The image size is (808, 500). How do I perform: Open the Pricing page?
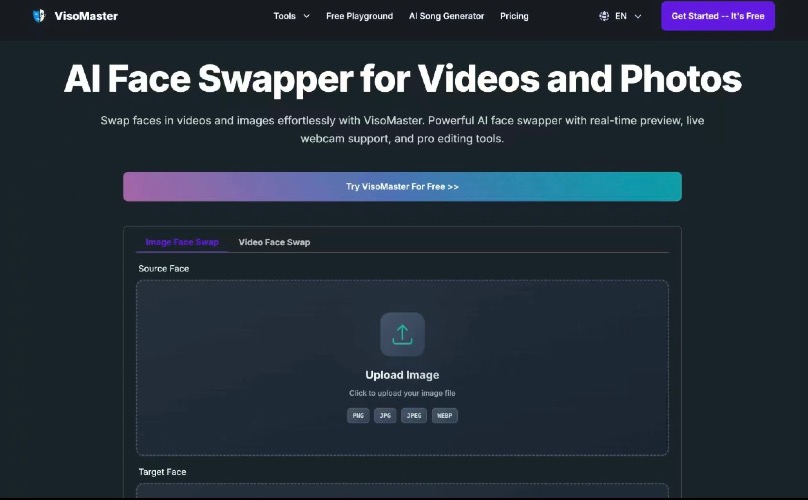click(x=514, y=16)
